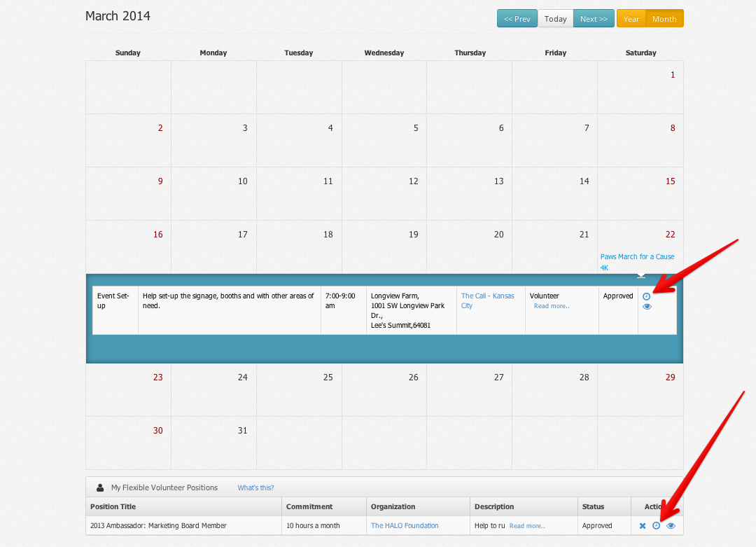Open The HALO Foundation link
This screenshot has width=756, height=547.
(405, 526)
